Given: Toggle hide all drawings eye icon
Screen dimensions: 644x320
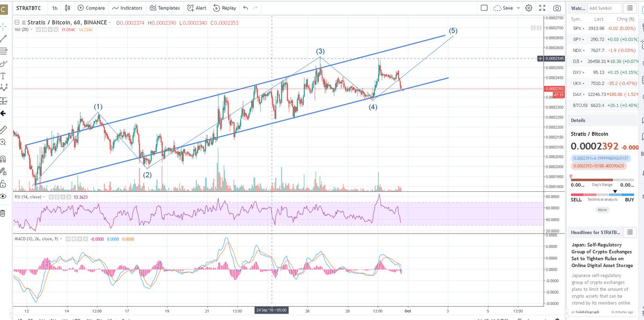Looking at the screenshot, I should [x=3, y=197].
